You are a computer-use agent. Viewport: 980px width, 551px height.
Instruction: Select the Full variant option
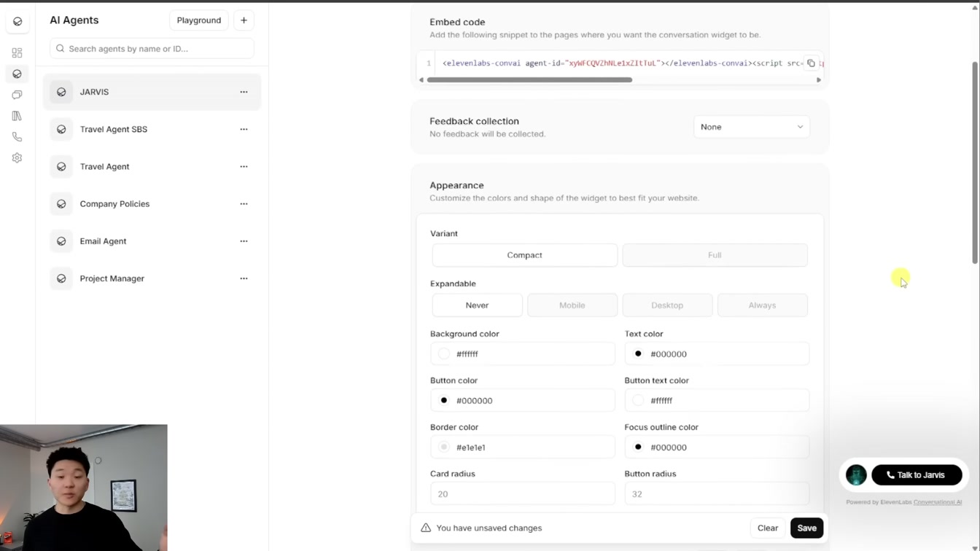715,255
